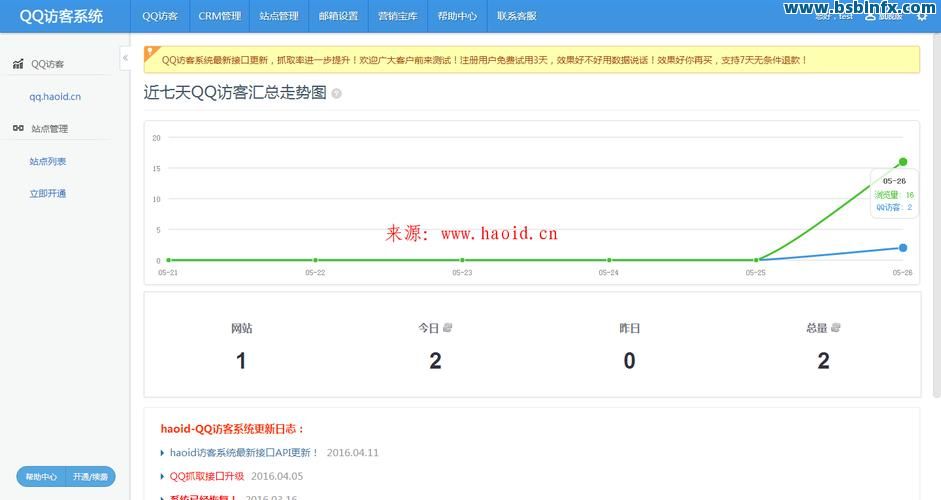Click the chart point at 05-23
Screen dimensions: 941x500
(462, 260)
